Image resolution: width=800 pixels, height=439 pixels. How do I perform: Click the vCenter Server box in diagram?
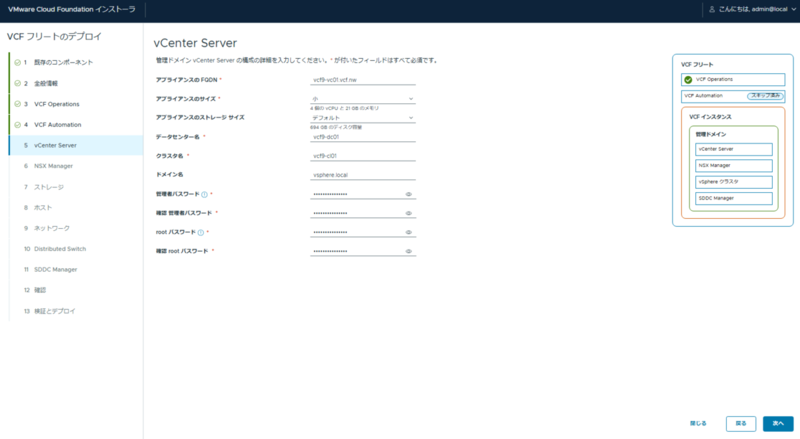click(734, 149)
